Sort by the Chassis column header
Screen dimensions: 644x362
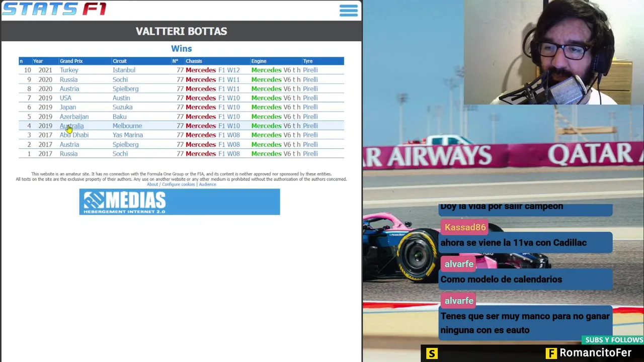pyautogui.click(x=194, y=61)
